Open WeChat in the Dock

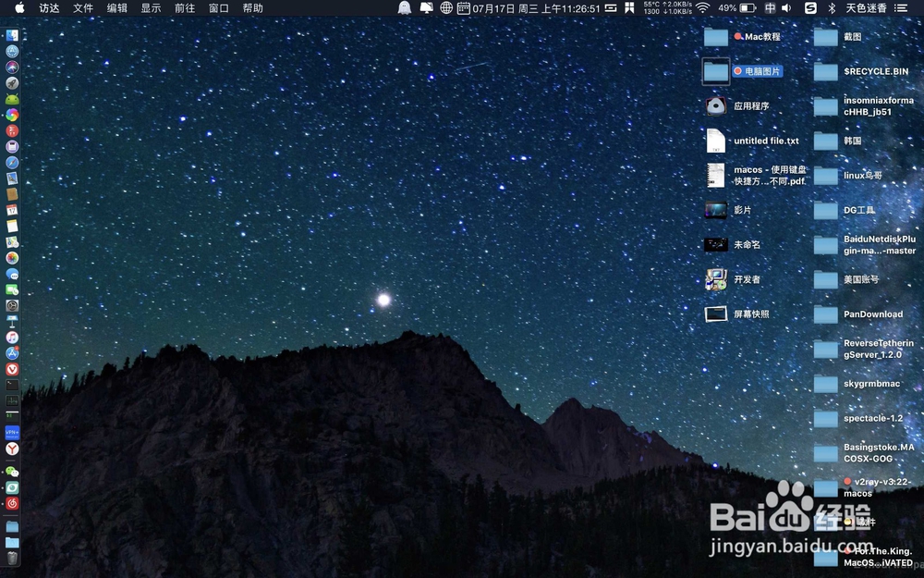(12, 472)
